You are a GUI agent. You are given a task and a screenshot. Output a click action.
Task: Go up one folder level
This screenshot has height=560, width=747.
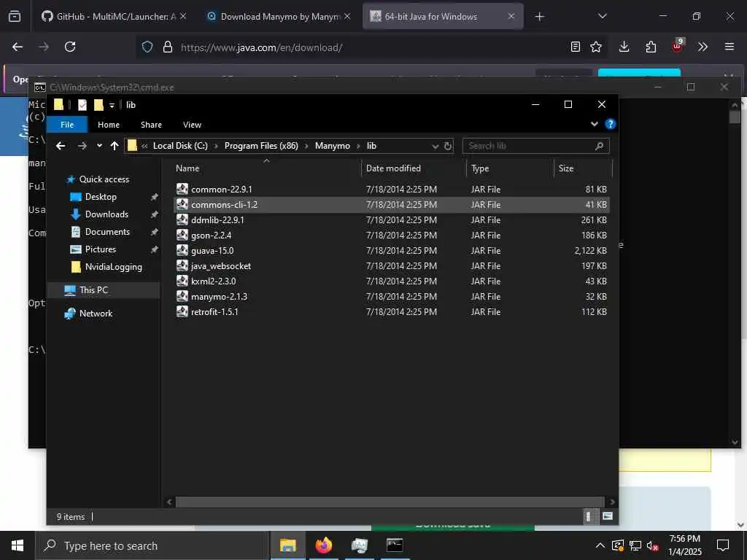coord(115,146)
